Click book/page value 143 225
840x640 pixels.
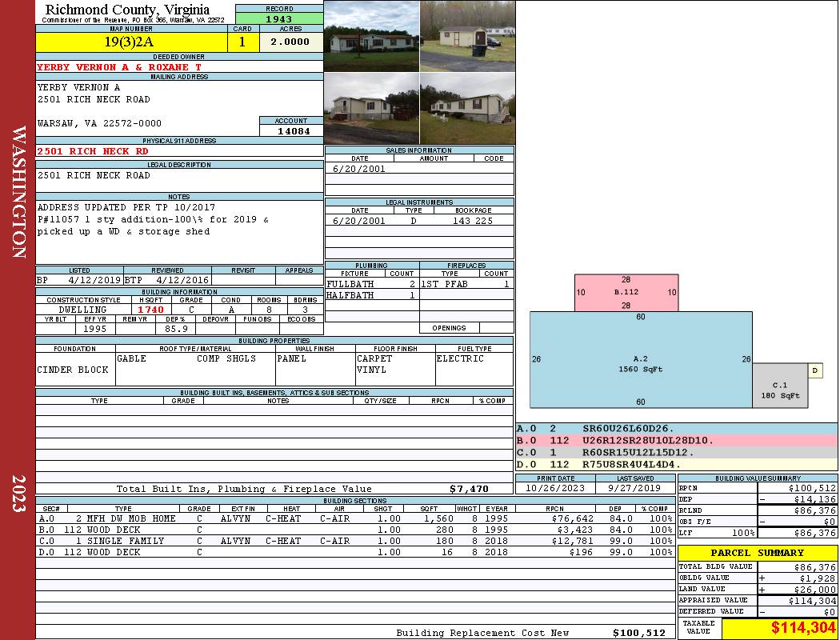point(473,221)
